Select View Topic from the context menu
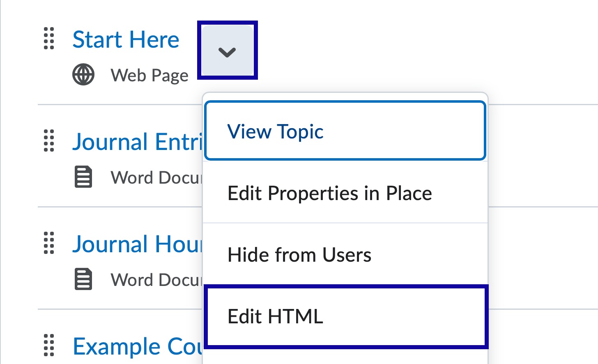This screenshot has width=598, height=364. [345, 131]
